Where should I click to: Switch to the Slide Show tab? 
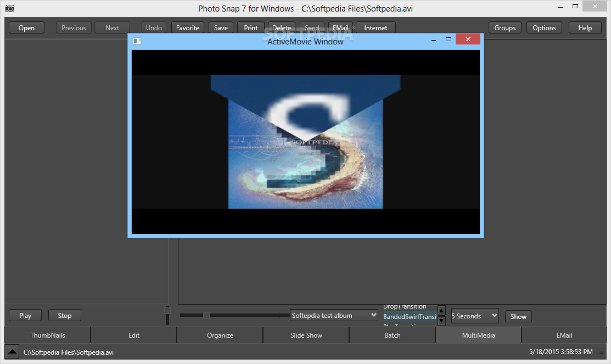click(306, 335)
